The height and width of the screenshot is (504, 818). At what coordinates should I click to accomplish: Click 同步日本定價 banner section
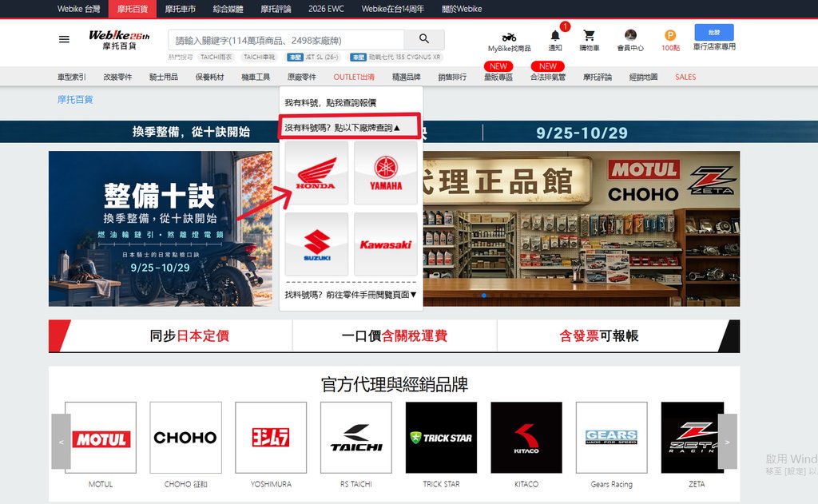point(189,335)
